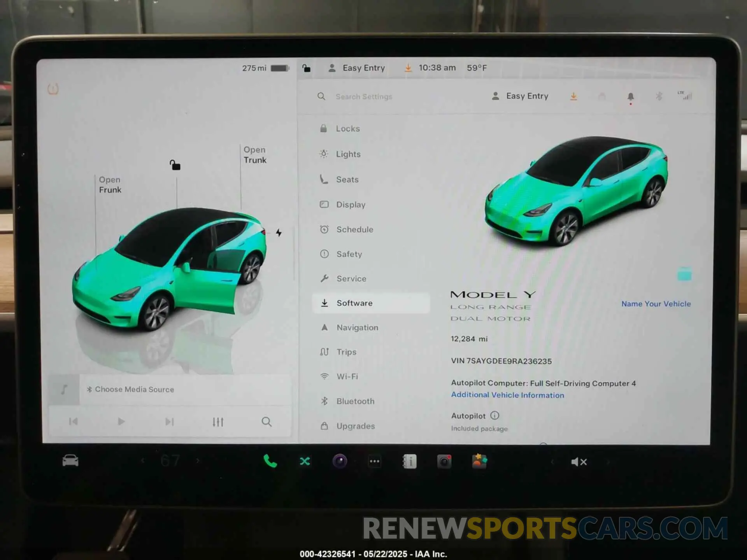Open the purple camera app icon
Viewport: 747px width, 560px height.
click(x=340, y=461)
